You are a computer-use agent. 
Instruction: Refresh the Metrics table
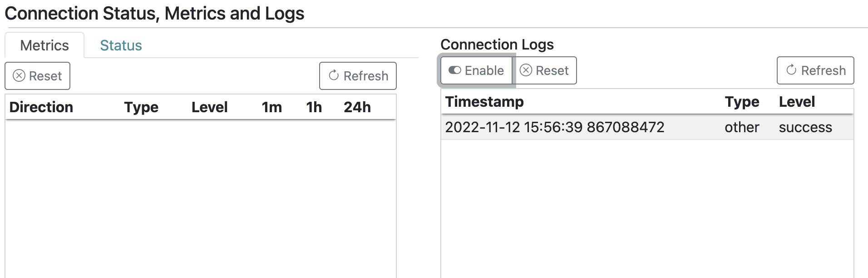(357, 75)
